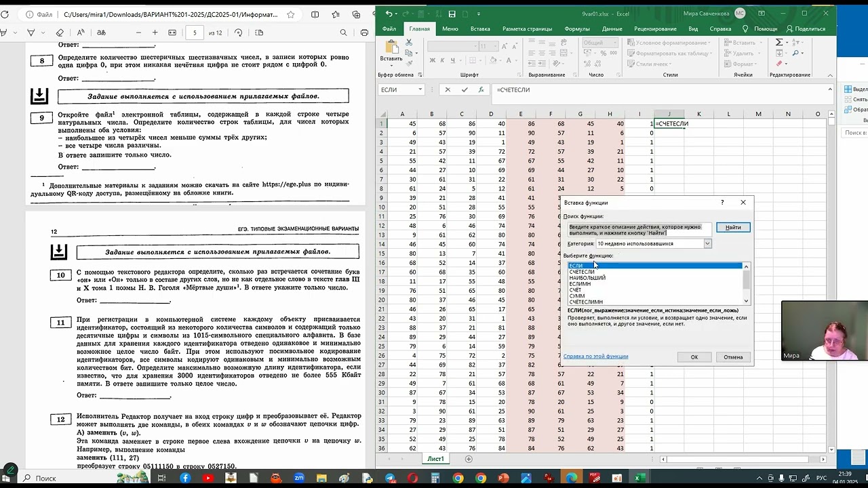Switch to the Вставка ribbon tab

pyautogui.click(x=480, y=28)
